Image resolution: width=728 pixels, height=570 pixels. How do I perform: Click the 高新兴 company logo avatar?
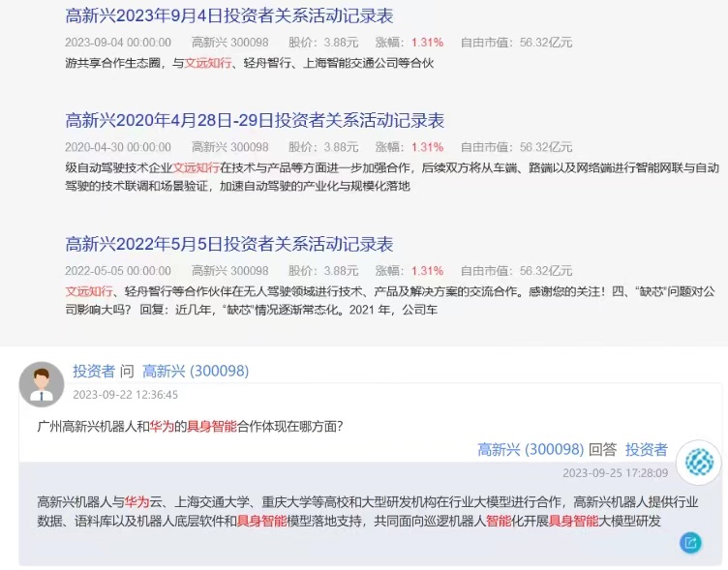[x=699, y=463]
